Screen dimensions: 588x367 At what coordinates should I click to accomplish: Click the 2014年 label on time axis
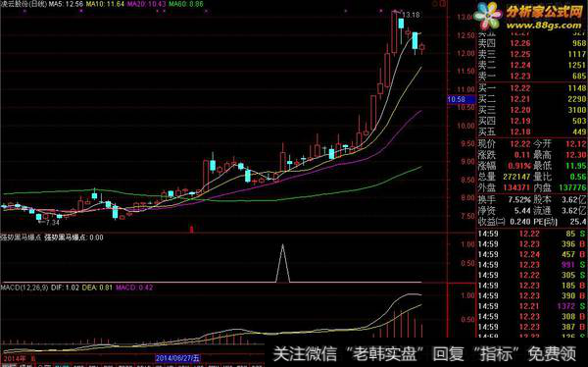tap(15, 358)
